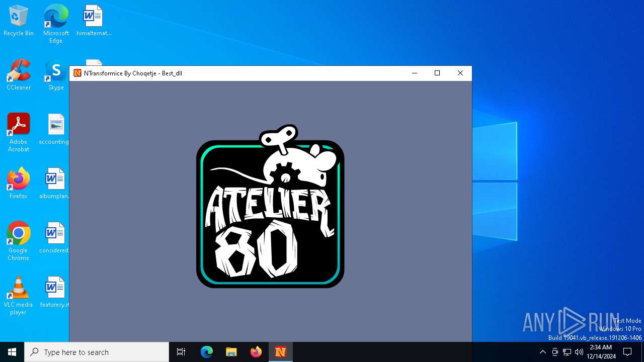Select the albumplan Word document icon
This screenshot has width=644, height=362.
(x=54, y=184)
